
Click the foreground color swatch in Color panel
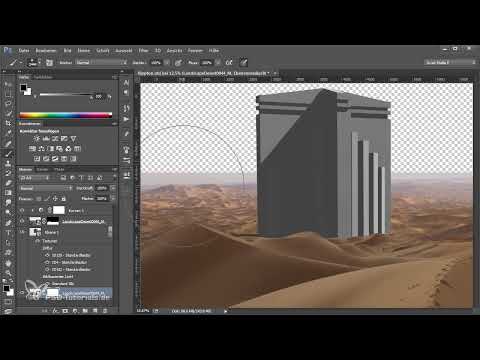tap(23, 88)
